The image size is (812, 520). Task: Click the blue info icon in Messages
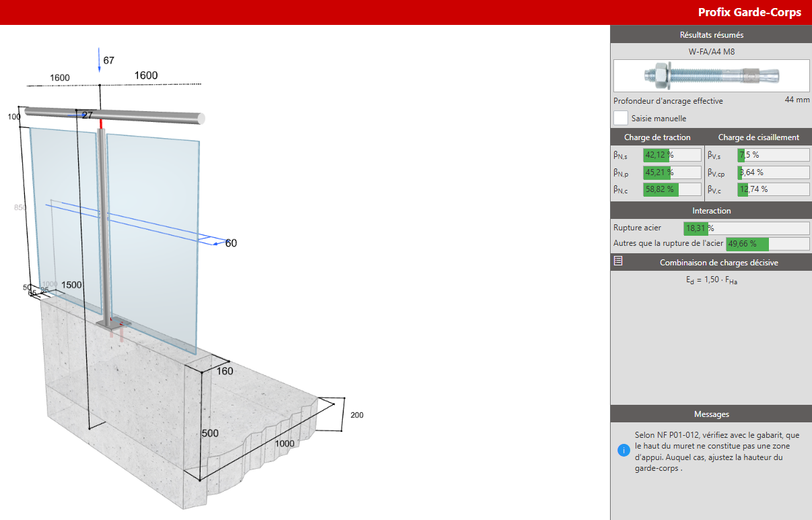(x=623, y=450)
